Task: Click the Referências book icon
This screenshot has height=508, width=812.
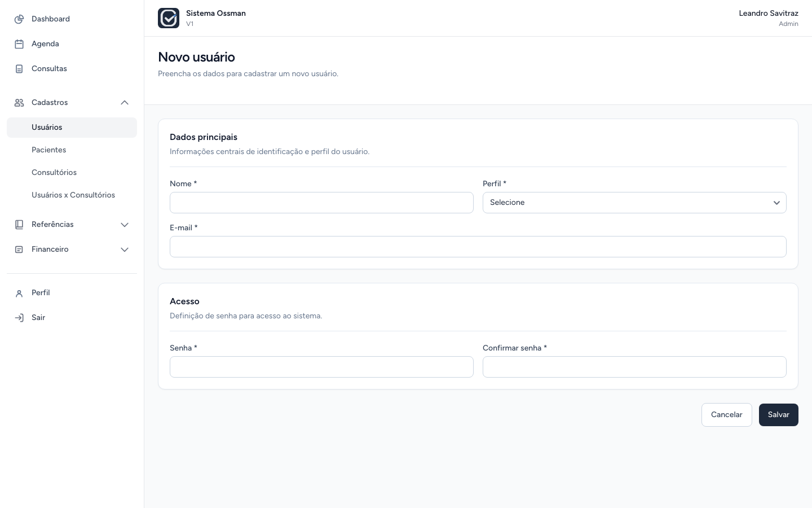Action: click(19, 225)
